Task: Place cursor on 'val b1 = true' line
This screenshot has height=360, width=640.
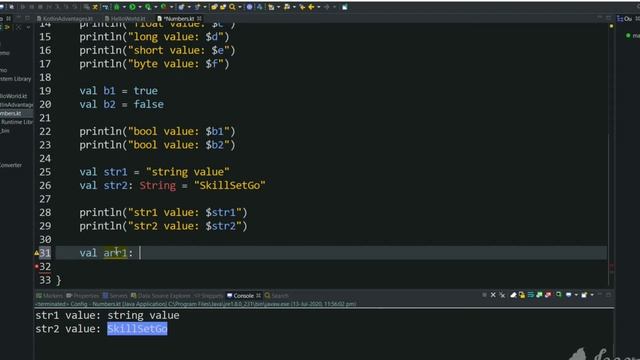Action: (x=118, y=91)
